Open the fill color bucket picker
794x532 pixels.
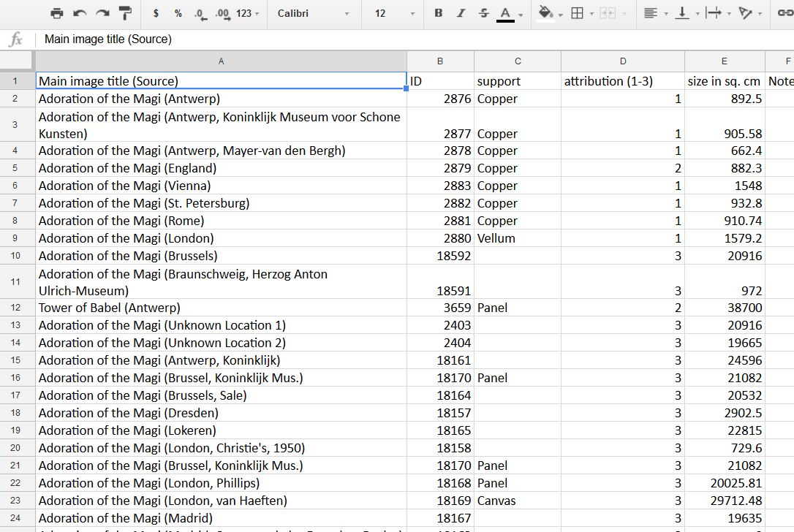click(x=545, y=13)
